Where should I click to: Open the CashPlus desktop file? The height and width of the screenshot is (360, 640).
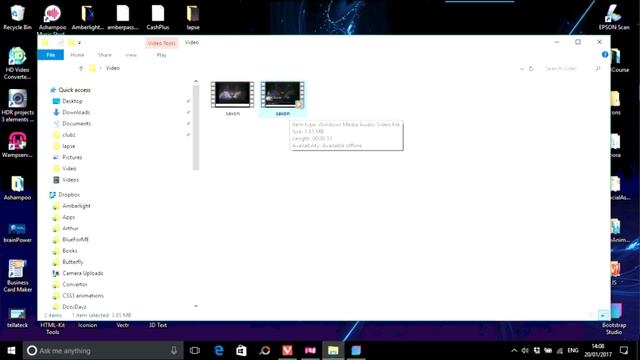tap(158, 17)
